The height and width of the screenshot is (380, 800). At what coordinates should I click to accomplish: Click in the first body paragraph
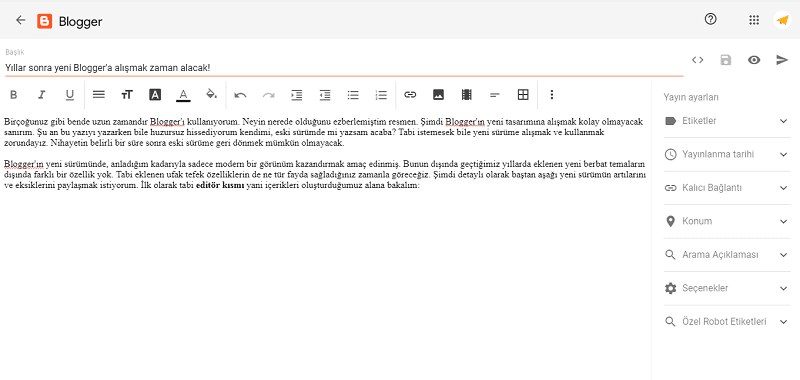pos(323,133)
